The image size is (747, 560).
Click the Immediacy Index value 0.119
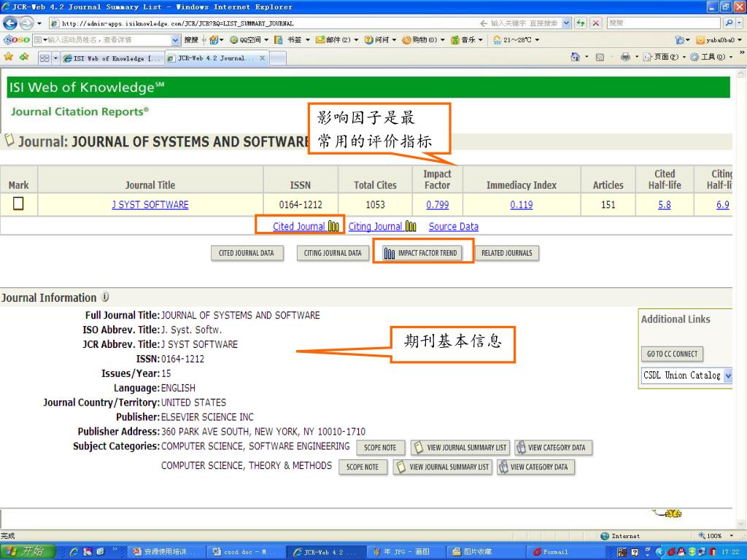click(521, 205)
